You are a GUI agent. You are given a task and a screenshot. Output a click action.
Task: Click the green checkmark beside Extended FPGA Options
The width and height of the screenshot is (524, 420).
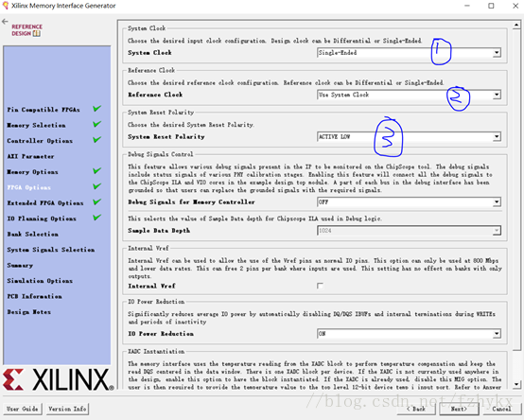click(96, 201)
